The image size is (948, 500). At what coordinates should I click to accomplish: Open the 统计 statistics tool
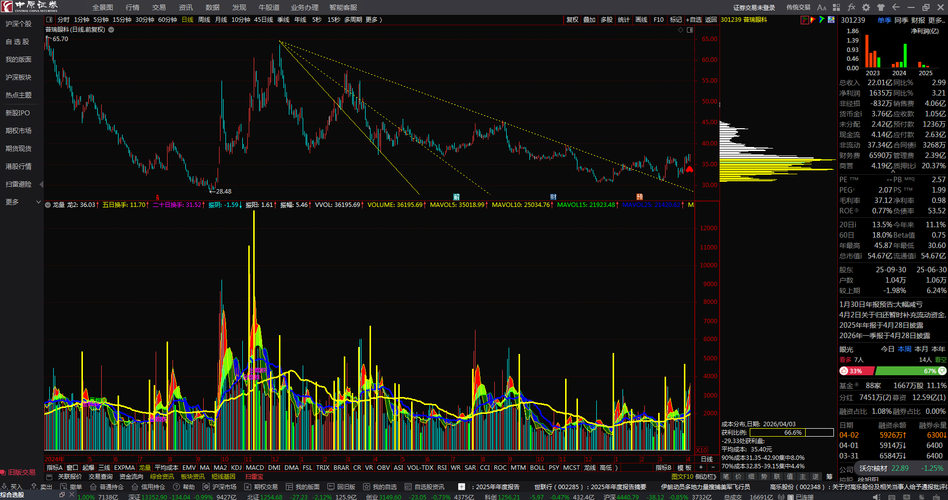click(x=624, y=19)
